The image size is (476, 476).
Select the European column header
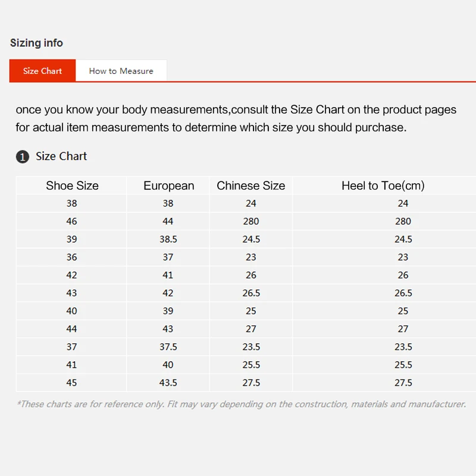click(x=168, y=186)
